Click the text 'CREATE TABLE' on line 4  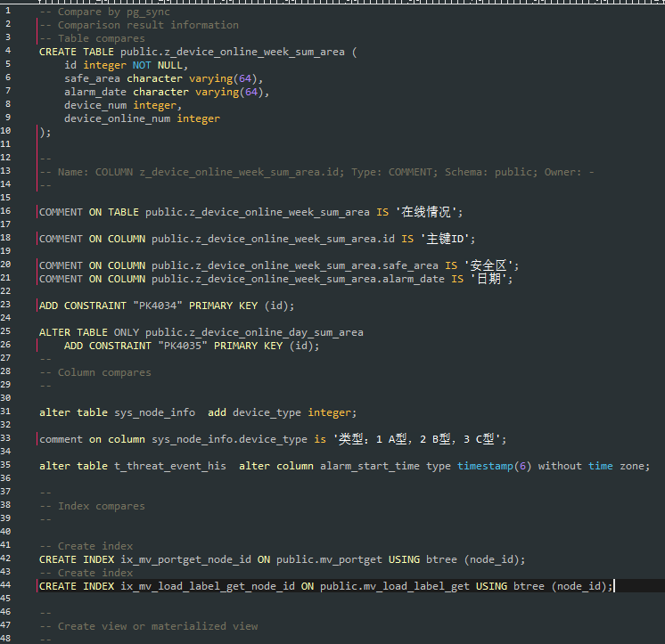77,52
